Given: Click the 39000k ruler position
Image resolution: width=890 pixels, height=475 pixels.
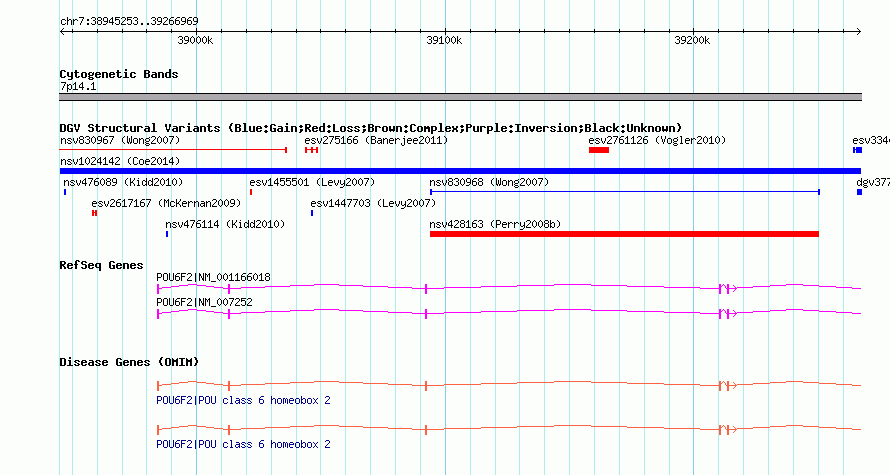Looking at the screenshot, I should click(x=195, y=40).
